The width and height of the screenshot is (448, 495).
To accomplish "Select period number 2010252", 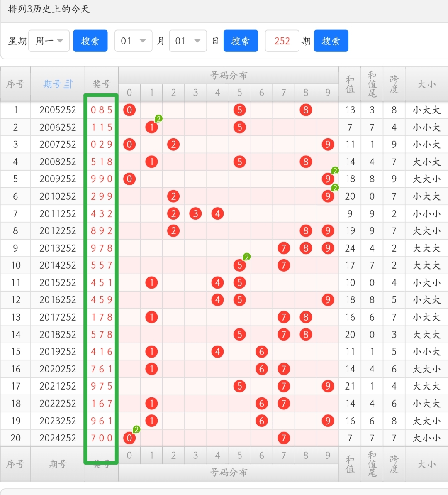I will pos(58,196).
